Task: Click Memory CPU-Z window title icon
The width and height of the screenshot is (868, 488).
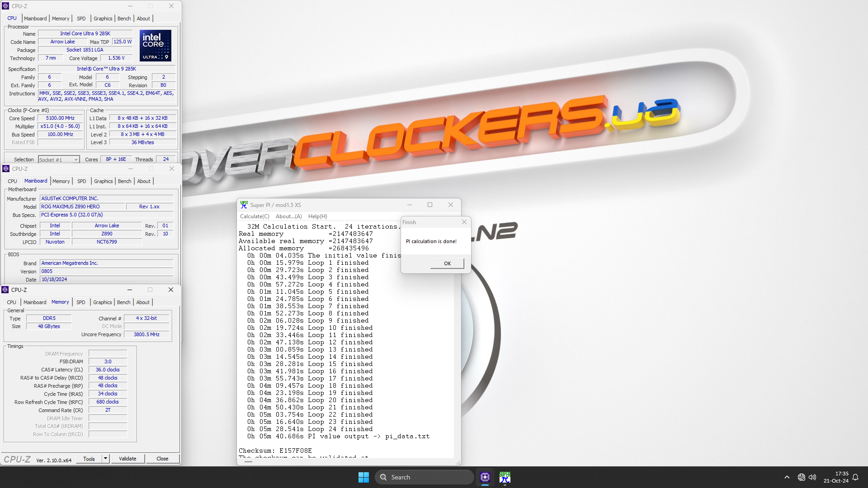Action: [x=5, y=290]
